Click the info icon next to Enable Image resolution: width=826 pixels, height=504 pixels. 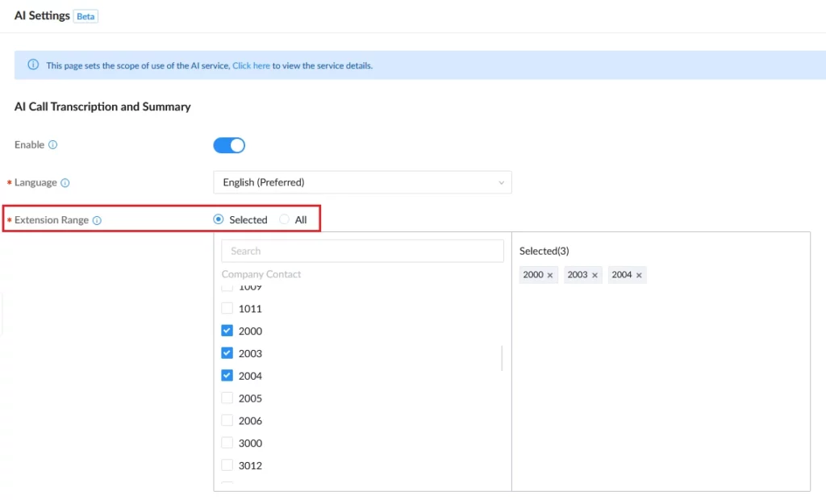52,145
